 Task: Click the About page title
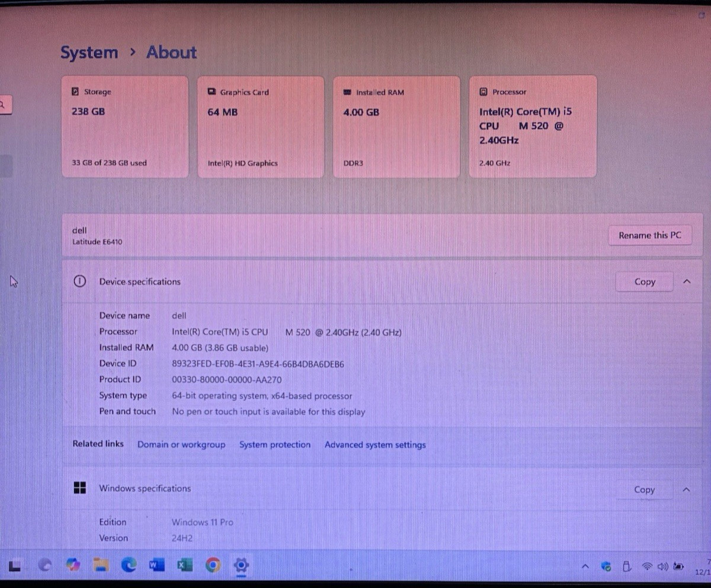click(x=172, y=52)
